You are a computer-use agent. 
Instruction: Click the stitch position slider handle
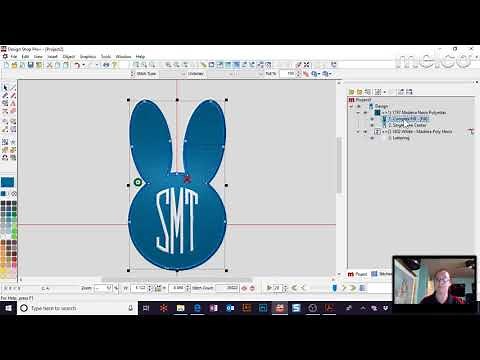[x=335, y=288]
